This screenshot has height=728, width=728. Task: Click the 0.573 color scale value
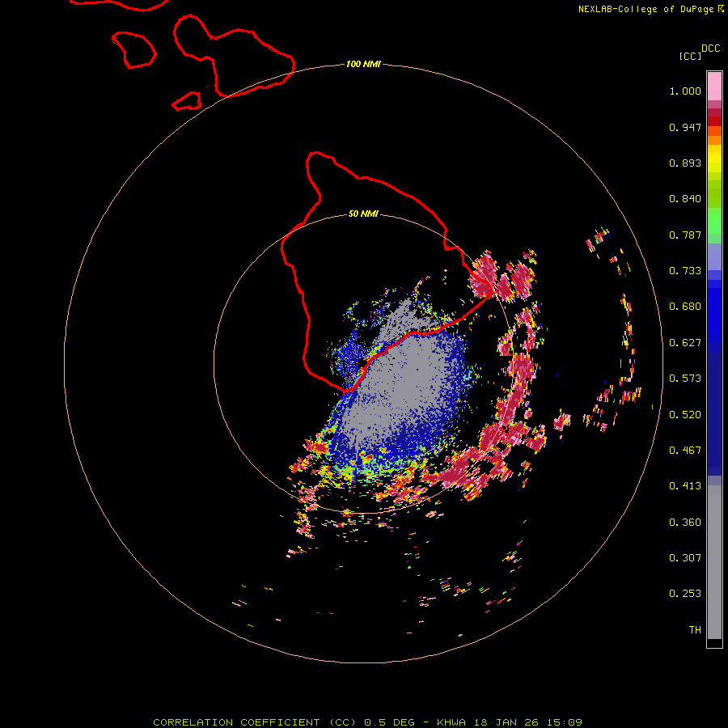(685, 379)
